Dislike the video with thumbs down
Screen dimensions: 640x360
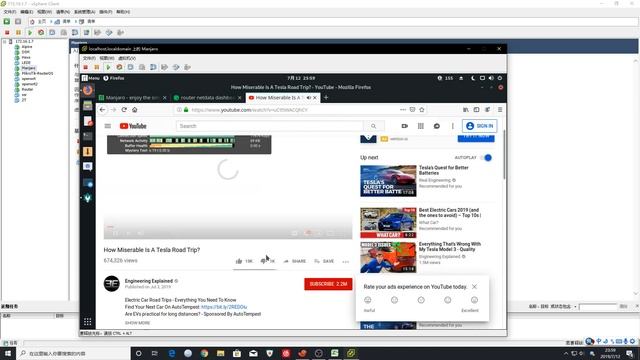click(x=264, y=261)
